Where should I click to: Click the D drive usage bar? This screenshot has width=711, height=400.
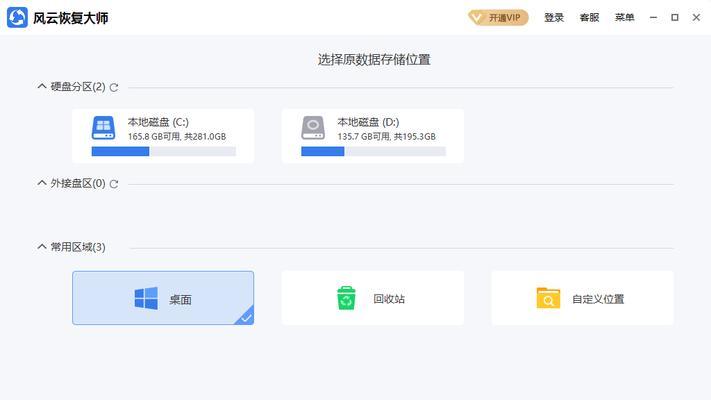pyautogui.click(x=373, y=151)
